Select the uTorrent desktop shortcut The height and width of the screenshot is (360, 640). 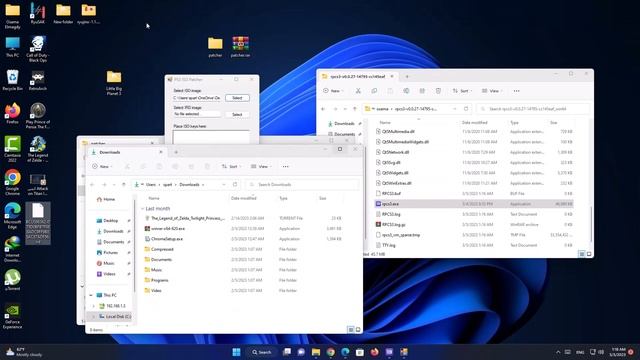(12, 280)
